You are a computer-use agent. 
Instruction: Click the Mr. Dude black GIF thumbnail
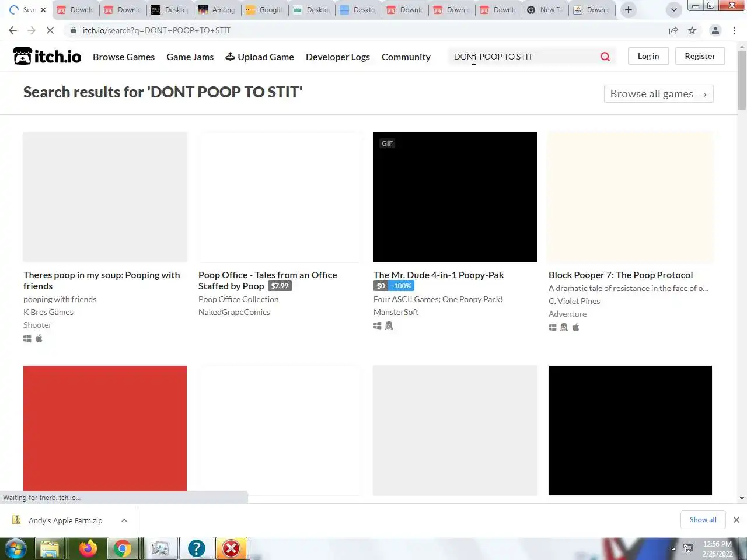[455, 197]
